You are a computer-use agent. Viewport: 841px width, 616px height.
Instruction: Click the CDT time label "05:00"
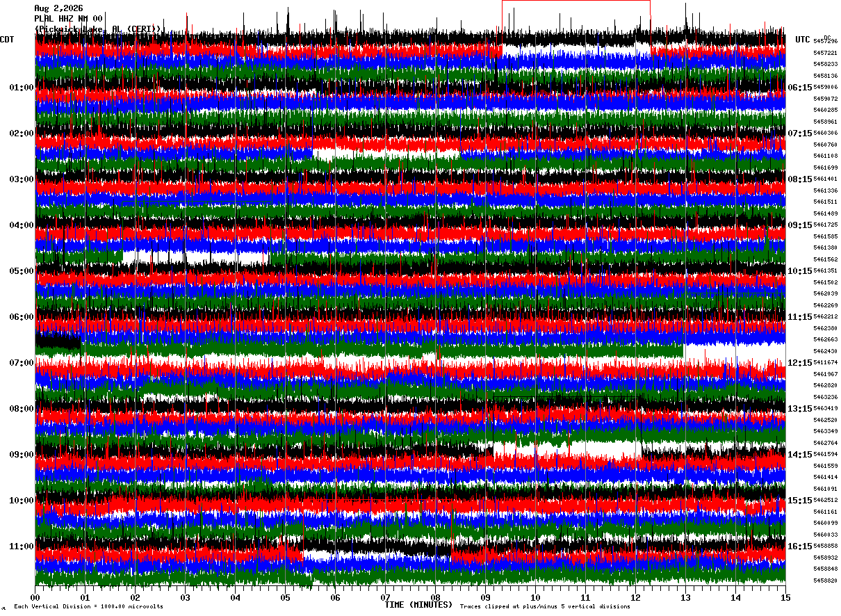click(x=22, y=271)
